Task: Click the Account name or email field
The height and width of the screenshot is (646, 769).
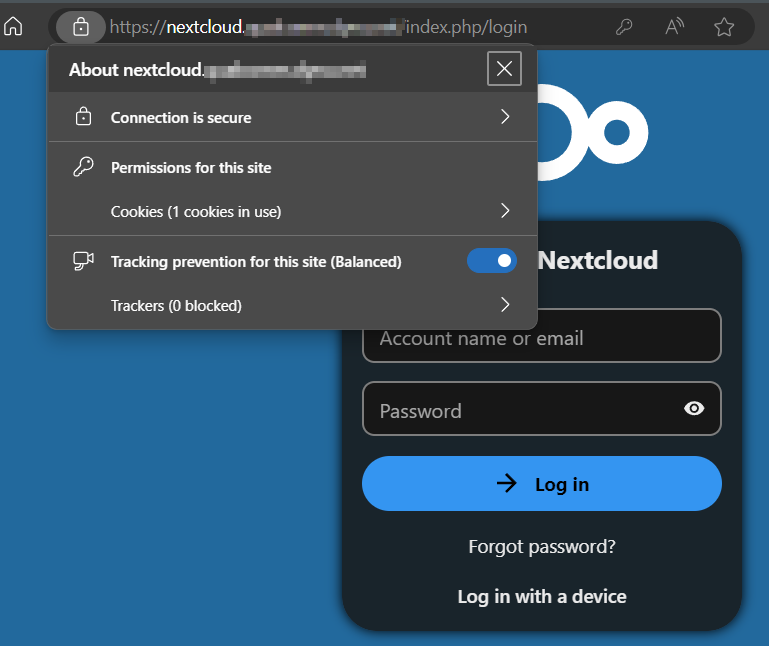Action: [541, 338]
